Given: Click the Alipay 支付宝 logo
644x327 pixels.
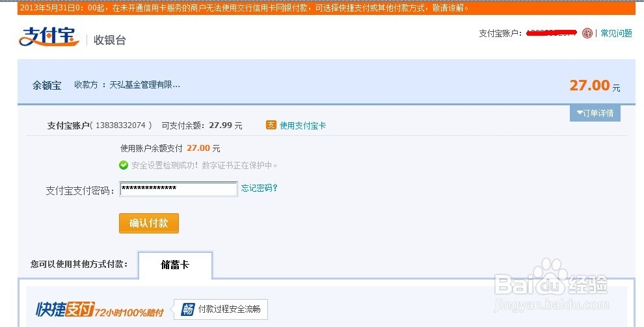Looking at the screenshot, I should coord(49,37).
